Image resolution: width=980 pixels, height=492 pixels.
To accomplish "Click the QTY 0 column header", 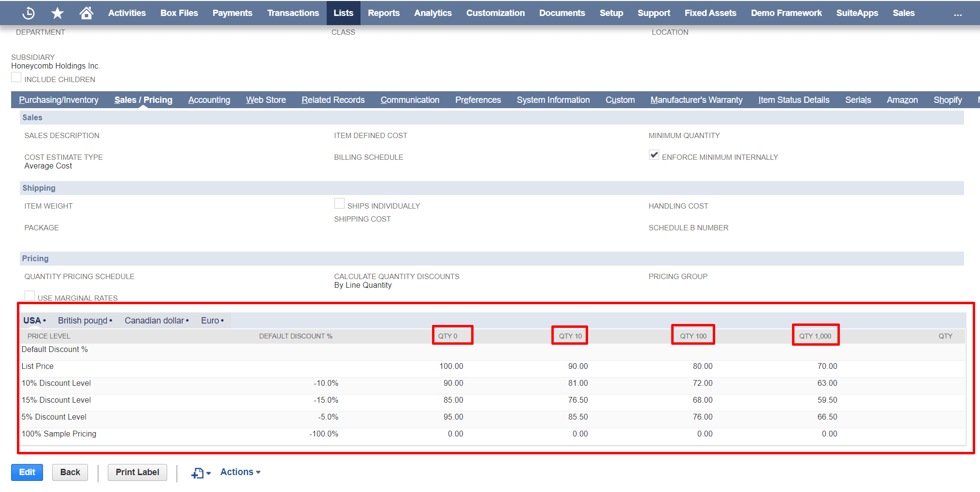I will click(448, 336).
